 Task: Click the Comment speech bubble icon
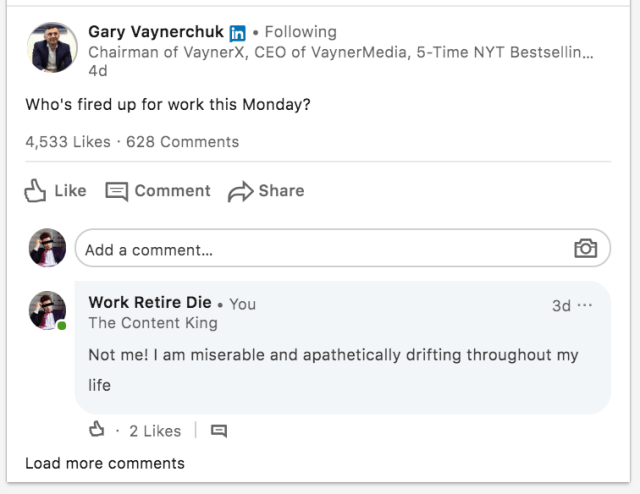tap(117, 191)
